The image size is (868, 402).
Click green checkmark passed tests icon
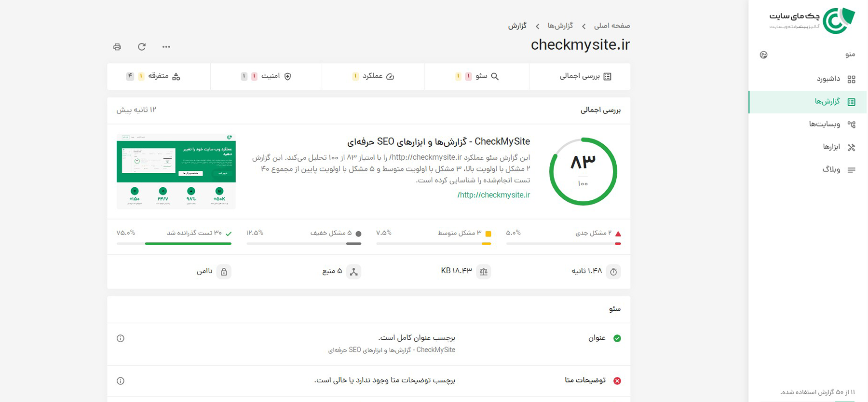tap(229, 234)
